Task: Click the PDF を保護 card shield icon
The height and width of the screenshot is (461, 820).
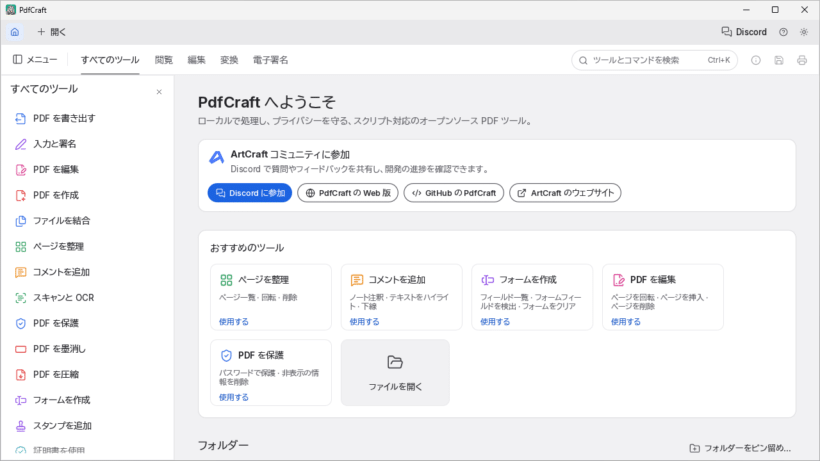Action: (x=226, y=355)
